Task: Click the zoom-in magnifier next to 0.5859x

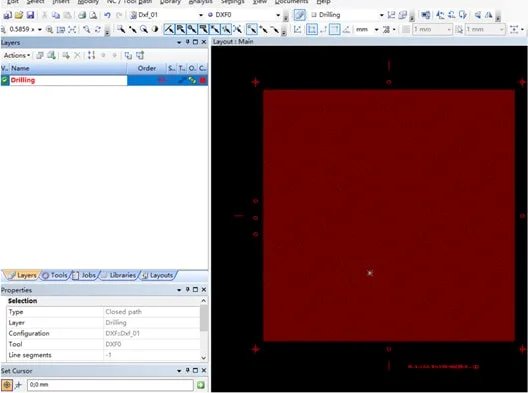Action: point(50,30)
